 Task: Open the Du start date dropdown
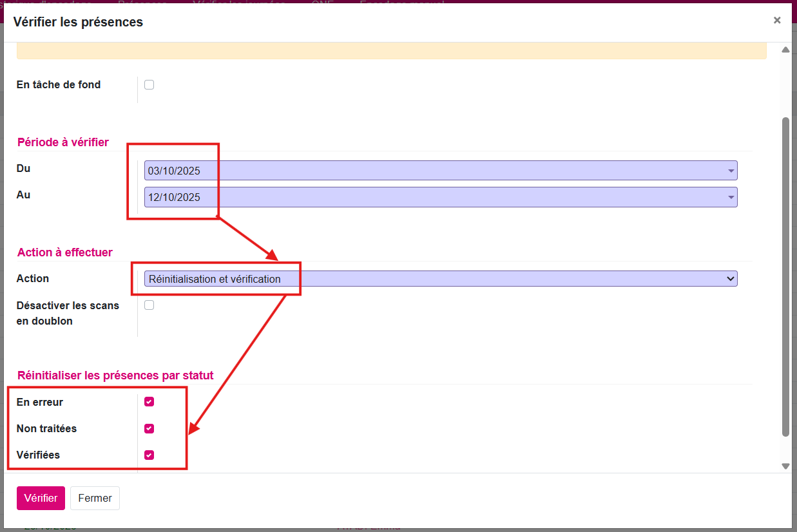pos(730,170)
